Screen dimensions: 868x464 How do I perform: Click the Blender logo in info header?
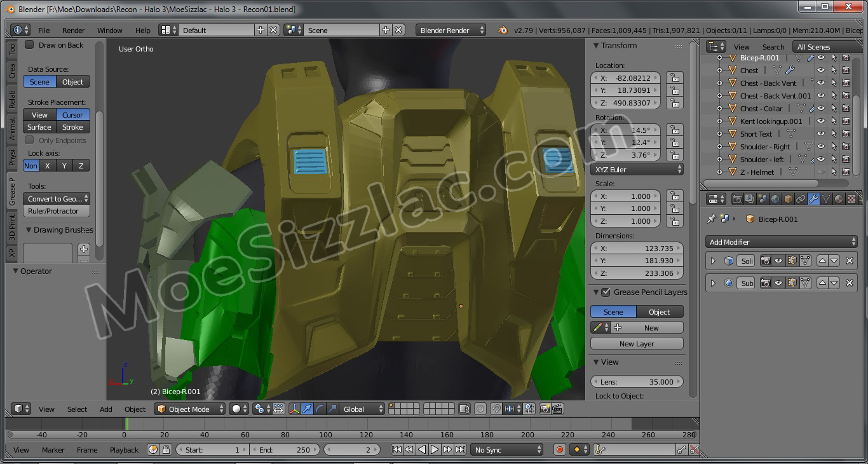[x=503, y=30]
